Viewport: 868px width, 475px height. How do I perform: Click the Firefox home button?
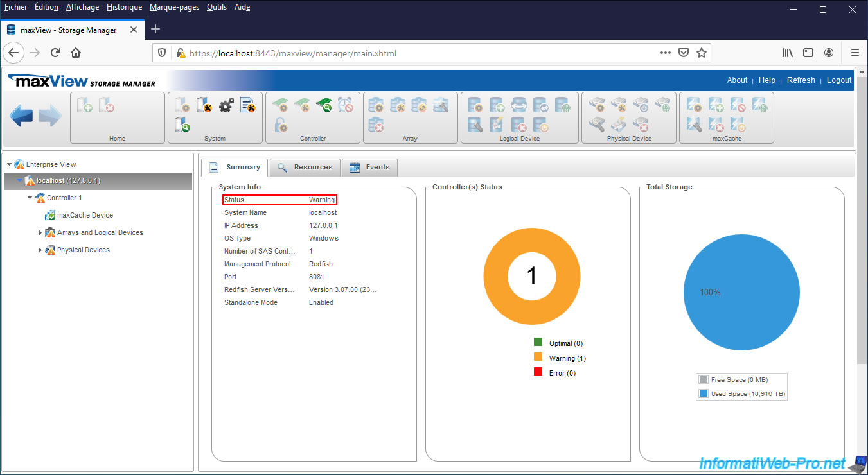point(76,53)
